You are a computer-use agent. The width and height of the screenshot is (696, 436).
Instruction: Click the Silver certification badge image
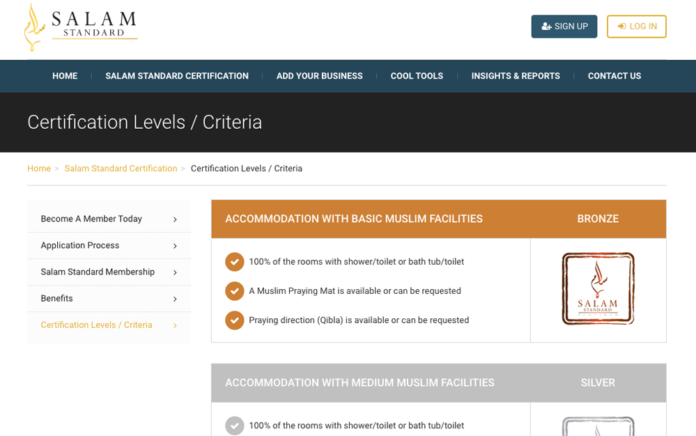598,425
